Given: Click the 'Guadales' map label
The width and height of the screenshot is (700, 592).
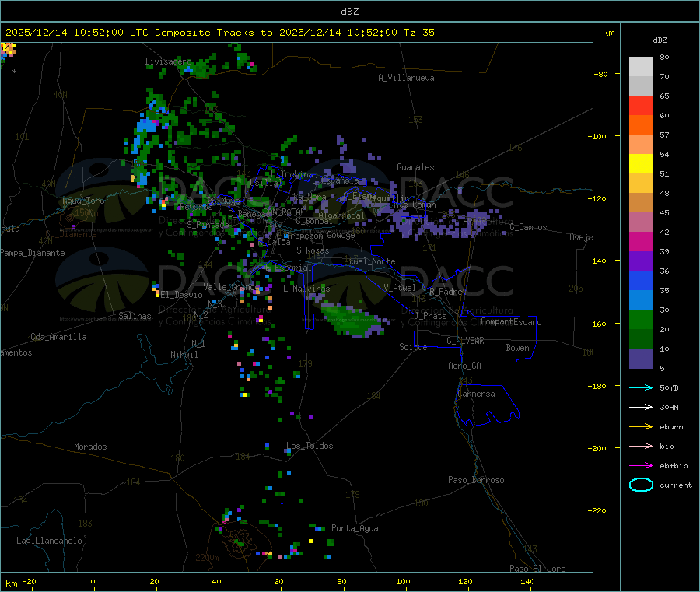Looking at the screenshot, I should 415,167.
